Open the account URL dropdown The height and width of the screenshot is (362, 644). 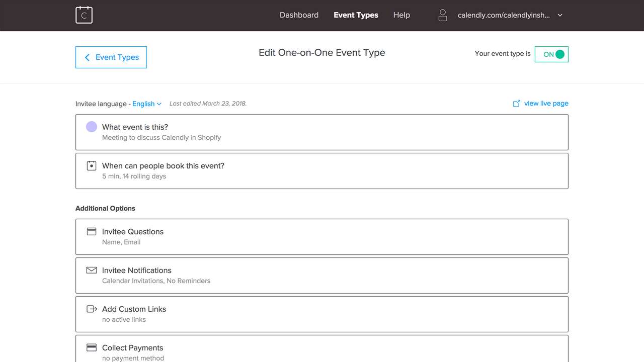(x=560, y=15)
